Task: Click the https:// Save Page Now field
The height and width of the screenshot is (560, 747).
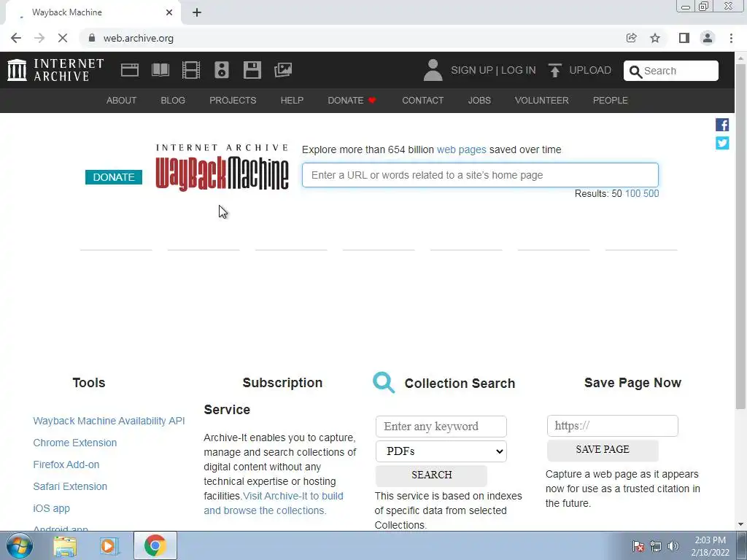Action: pos(612,426)
